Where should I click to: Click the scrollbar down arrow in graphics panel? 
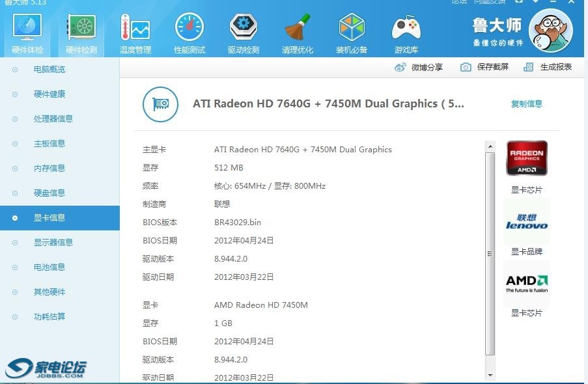[x=490, y=375]
